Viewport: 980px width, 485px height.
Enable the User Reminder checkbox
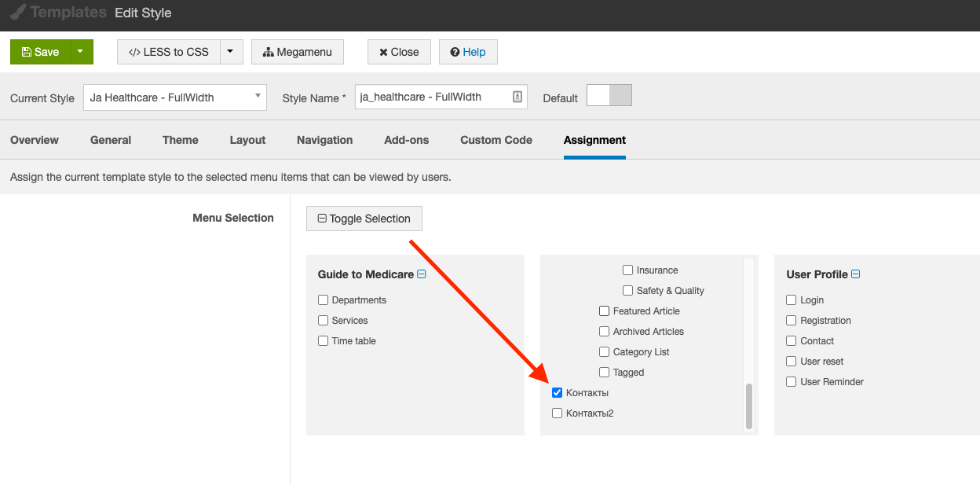click(792, 382)
